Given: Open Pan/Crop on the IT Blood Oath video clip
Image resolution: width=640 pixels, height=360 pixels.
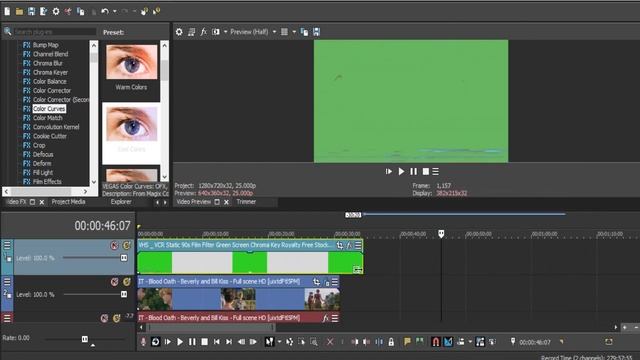Looking at the screenshot, I should (316, 282).
